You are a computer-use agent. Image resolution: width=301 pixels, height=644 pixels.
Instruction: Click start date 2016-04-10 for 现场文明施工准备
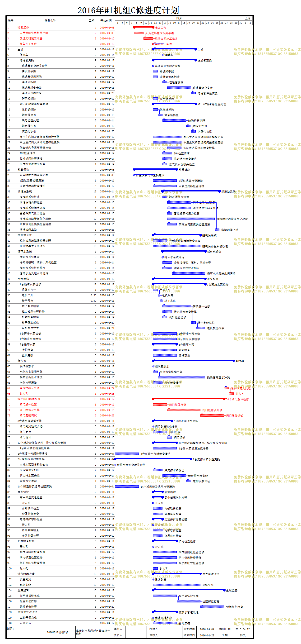coord(107,38)
